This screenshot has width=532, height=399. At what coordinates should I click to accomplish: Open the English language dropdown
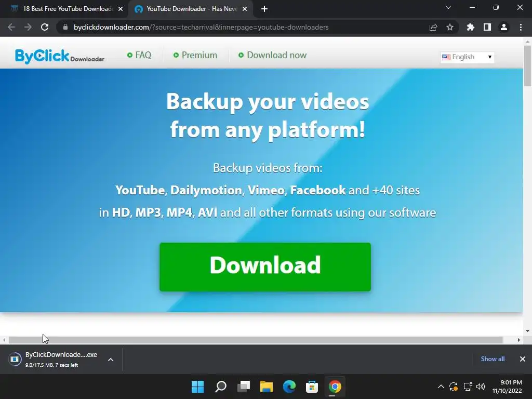[467, 57]
